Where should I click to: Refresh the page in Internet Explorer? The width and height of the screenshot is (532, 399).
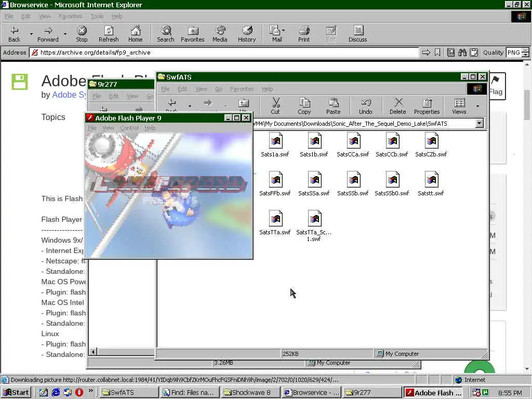109,34
